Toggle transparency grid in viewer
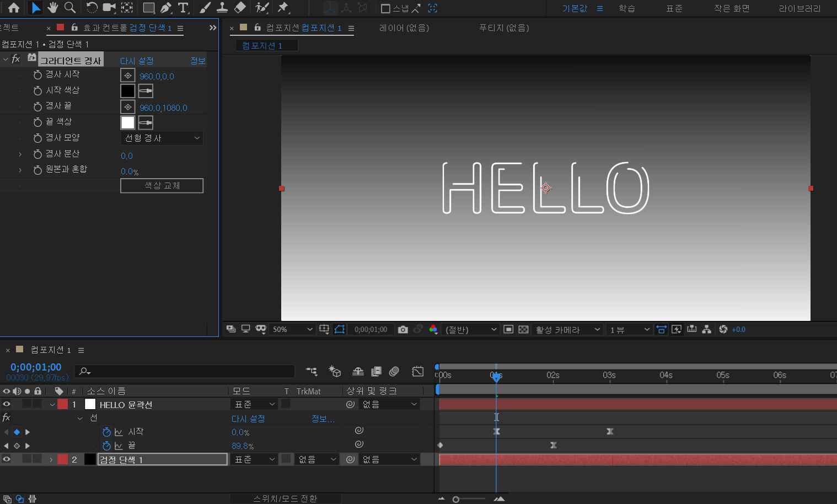 click(523, 329)
